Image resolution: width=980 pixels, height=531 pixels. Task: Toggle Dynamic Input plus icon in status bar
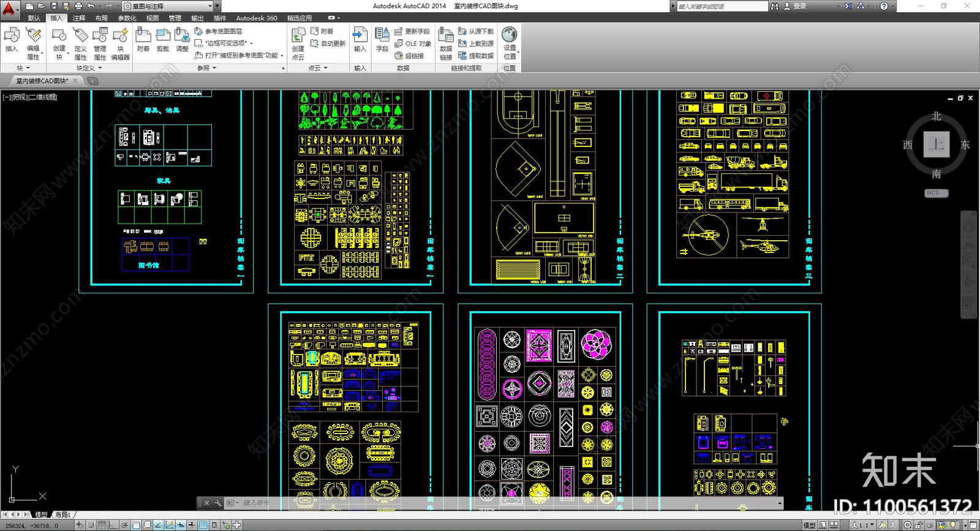tap(180, 525)
